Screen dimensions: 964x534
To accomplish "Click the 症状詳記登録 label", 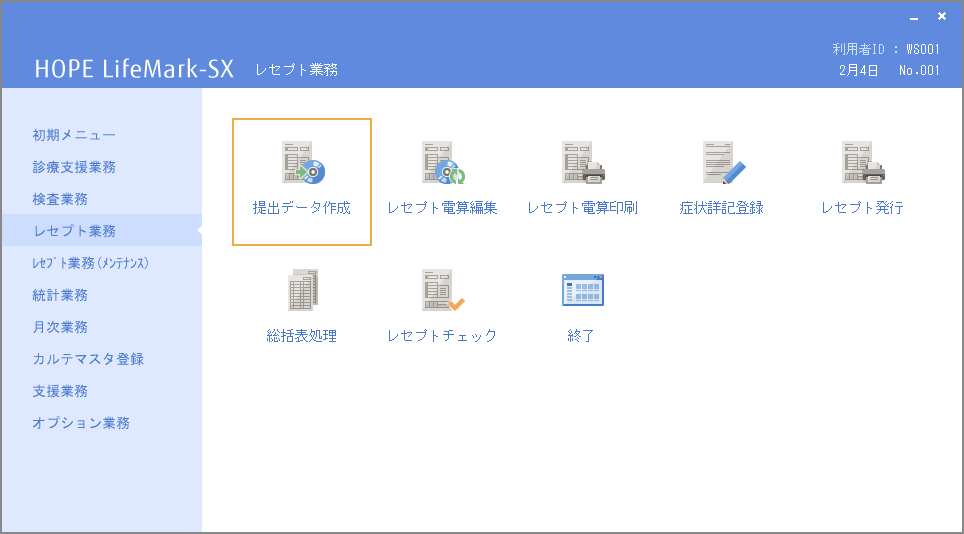I will click(x=722, y=208).
